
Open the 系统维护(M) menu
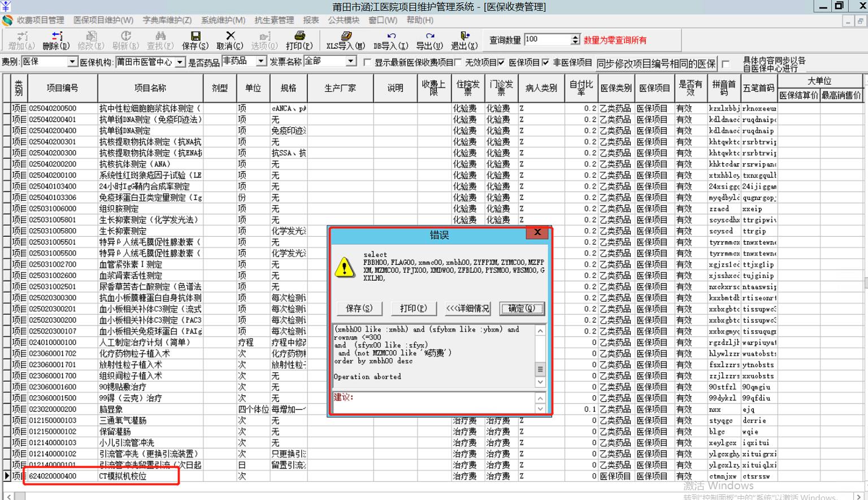tap(223, 20)
